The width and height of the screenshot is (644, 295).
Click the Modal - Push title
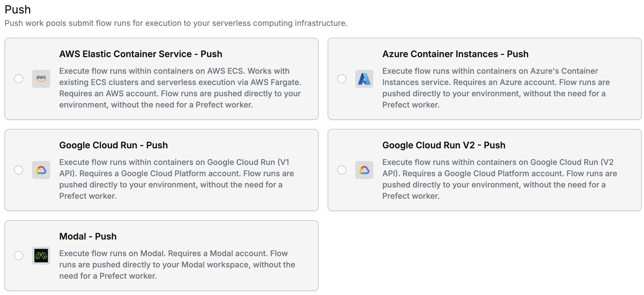click(x=87, y=236)
